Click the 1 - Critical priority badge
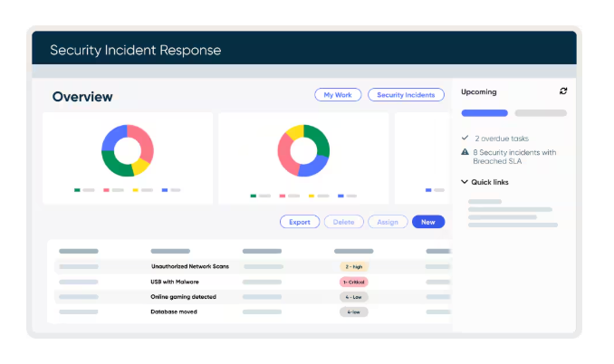The image size is (614, 364). (353, 282)
